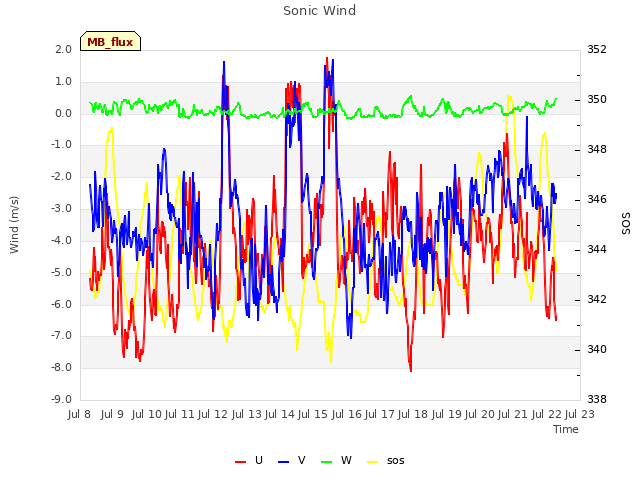Viewport: 640px width, 480px height.
Task: Click the Jul 18 date tick label
Action: pyautogui.click(x=413, y=414)
